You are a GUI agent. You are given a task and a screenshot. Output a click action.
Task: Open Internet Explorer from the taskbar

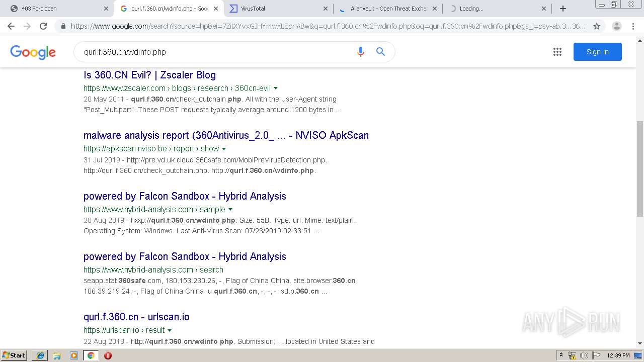coord(40,355)
